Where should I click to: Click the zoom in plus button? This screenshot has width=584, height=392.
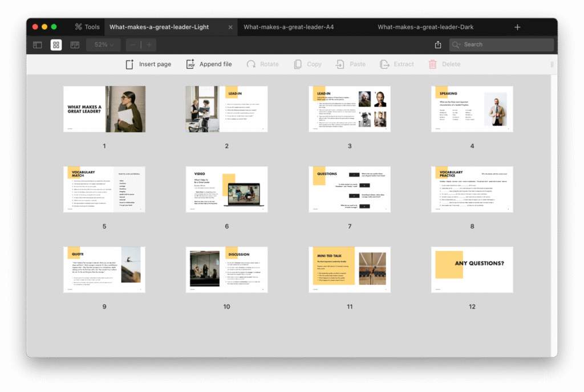click(149, 44)
